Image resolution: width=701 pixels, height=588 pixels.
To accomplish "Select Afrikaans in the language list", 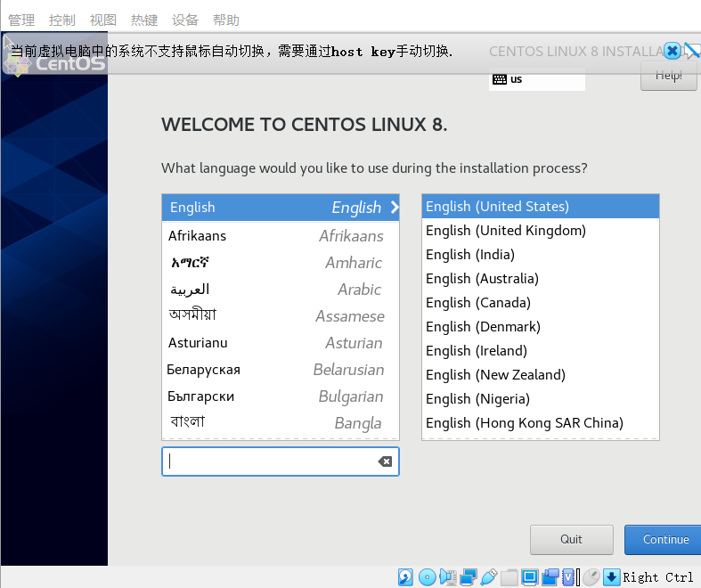I will 281,236.
